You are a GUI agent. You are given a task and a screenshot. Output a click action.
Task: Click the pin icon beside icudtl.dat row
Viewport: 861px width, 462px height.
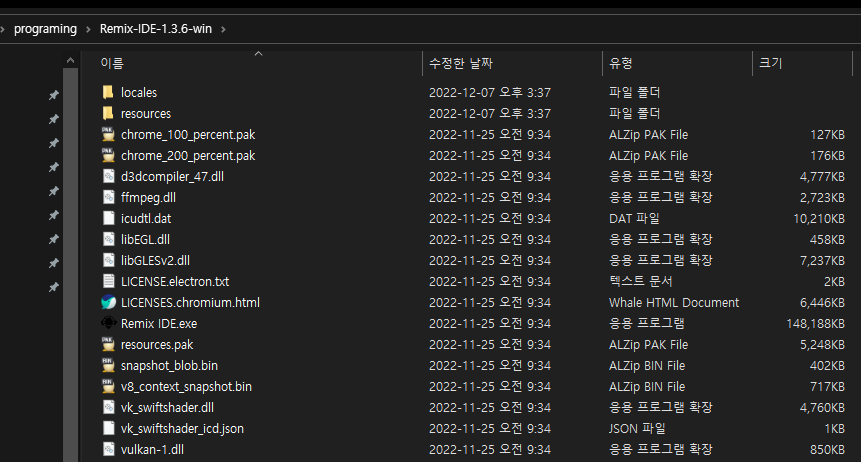click(x=53, y=240)
